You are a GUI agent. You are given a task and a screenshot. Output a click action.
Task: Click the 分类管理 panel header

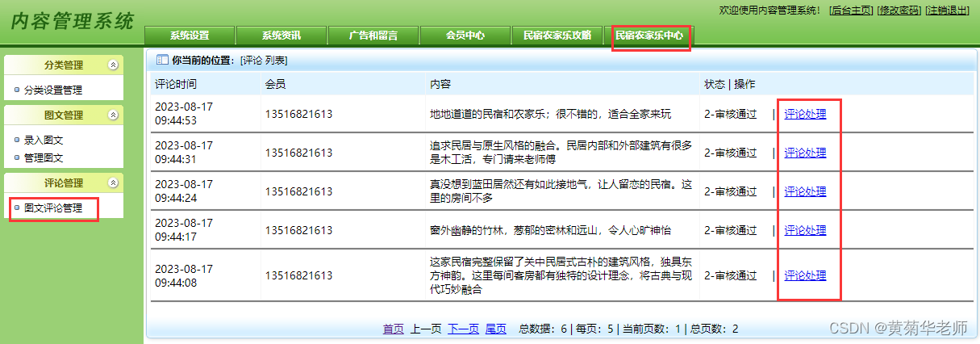(x=64, y=65)
